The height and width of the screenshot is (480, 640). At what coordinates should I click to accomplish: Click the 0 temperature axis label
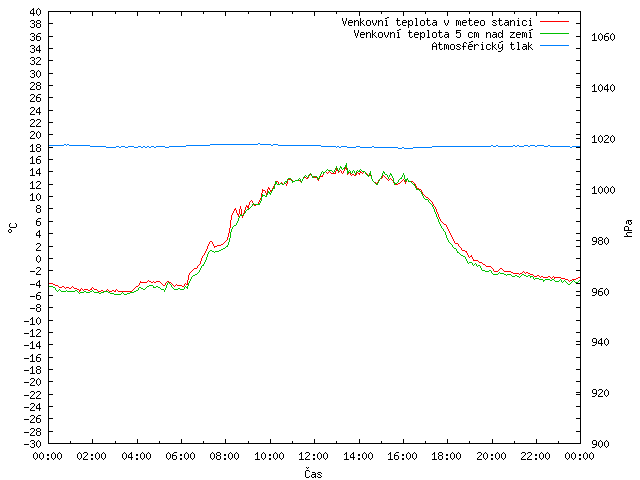tap(38, 259)
